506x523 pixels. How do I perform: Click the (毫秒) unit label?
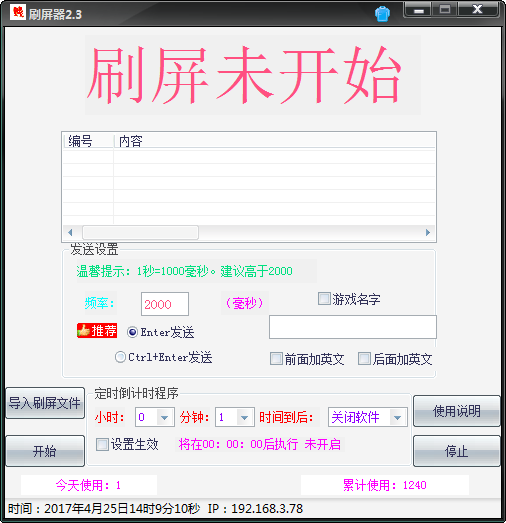[x=245, y=303]
